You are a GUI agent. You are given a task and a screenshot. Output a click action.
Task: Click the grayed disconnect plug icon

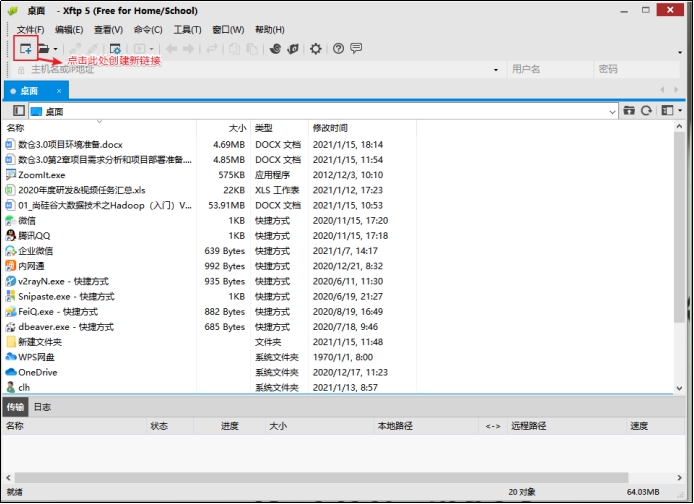pos(93,49)
